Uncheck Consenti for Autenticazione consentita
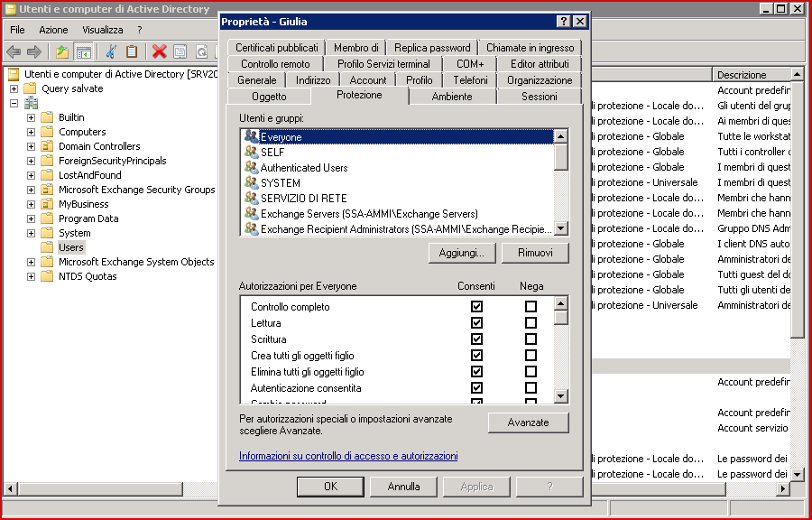Image resolution: width=812 pixels, height=520 pixels. coord(476,388)
